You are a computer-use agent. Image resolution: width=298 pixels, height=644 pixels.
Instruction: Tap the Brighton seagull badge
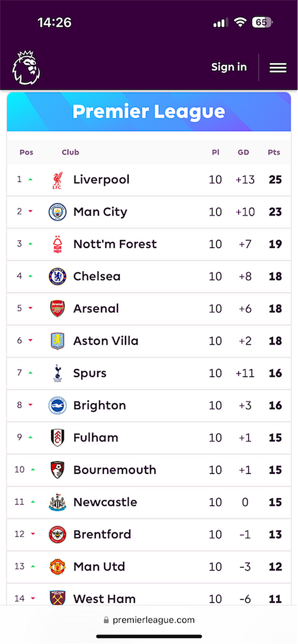pos(57,405)
